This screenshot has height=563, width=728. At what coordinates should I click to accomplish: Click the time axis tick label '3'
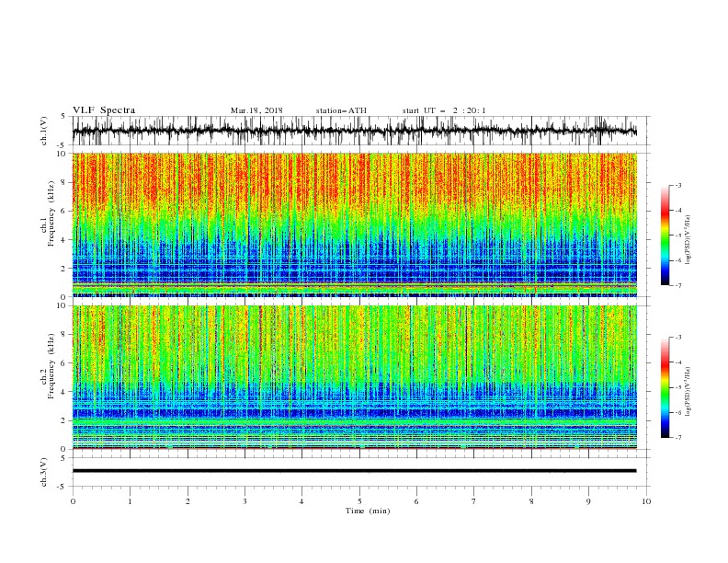point(245,501)
